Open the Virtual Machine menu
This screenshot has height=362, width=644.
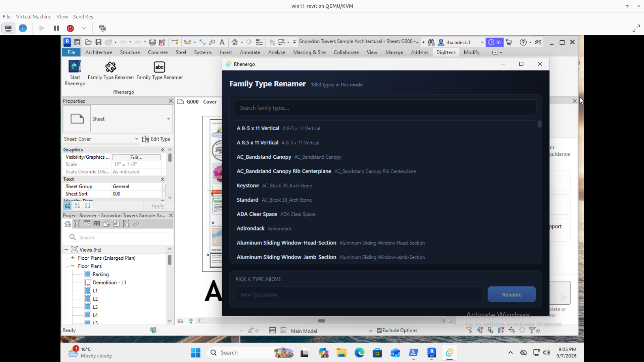34,16
